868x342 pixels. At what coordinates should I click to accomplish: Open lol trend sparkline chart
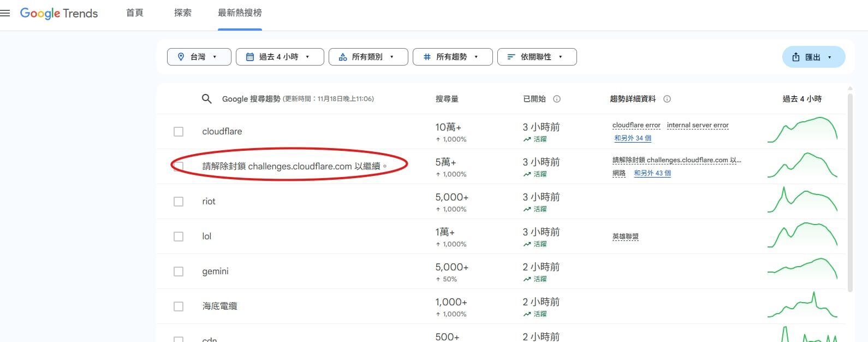click(802, 235)
